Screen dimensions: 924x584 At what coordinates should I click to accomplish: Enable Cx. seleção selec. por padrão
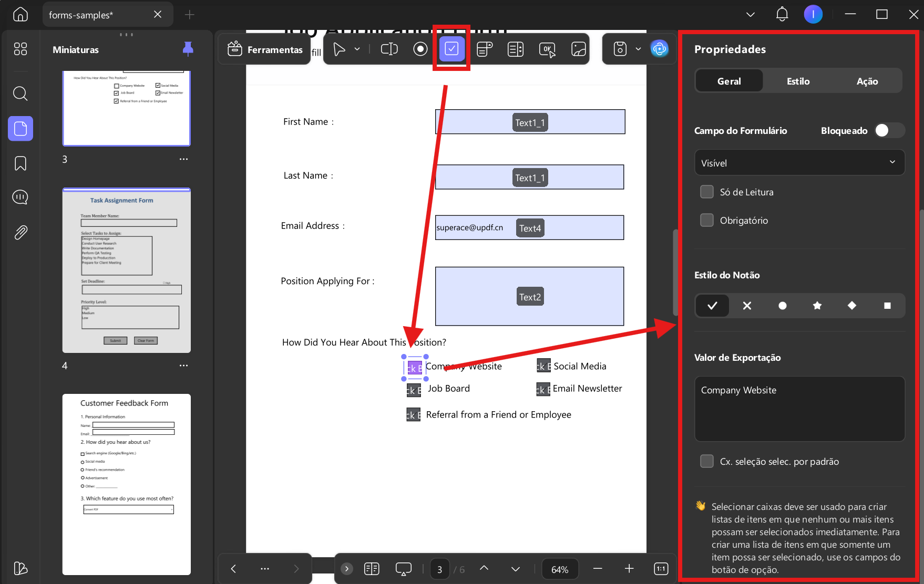click(707, 461)
